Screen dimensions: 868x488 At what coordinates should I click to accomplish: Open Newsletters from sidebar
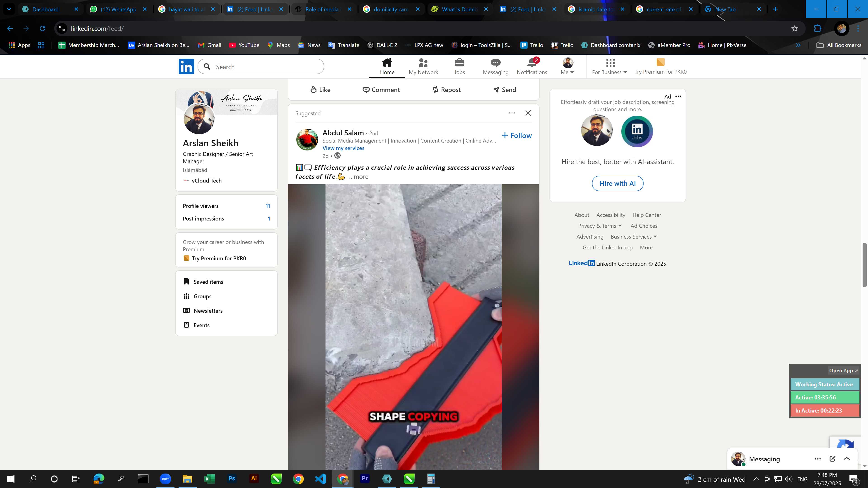point(203,310)
